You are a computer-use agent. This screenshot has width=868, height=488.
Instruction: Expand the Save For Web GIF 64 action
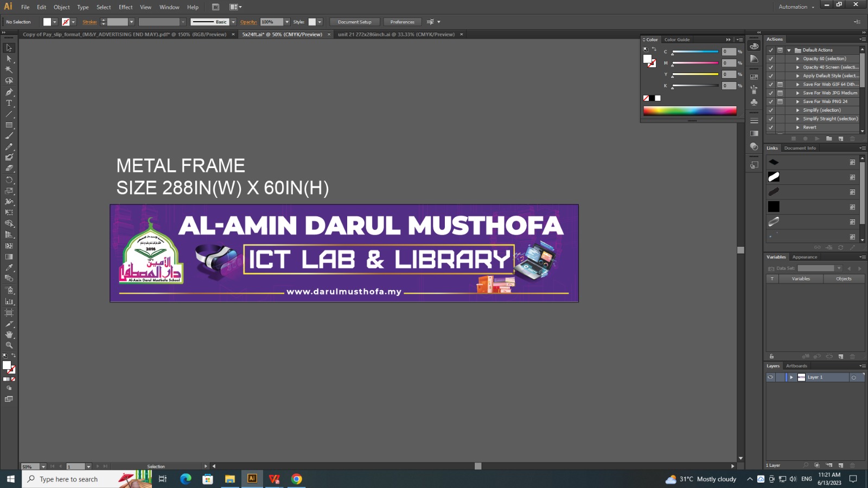click(797, 85)
